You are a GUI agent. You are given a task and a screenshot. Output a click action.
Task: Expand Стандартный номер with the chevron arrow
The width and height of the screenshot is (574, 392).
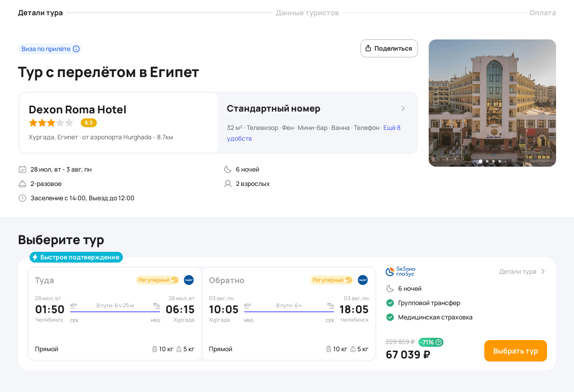[403, 108]
